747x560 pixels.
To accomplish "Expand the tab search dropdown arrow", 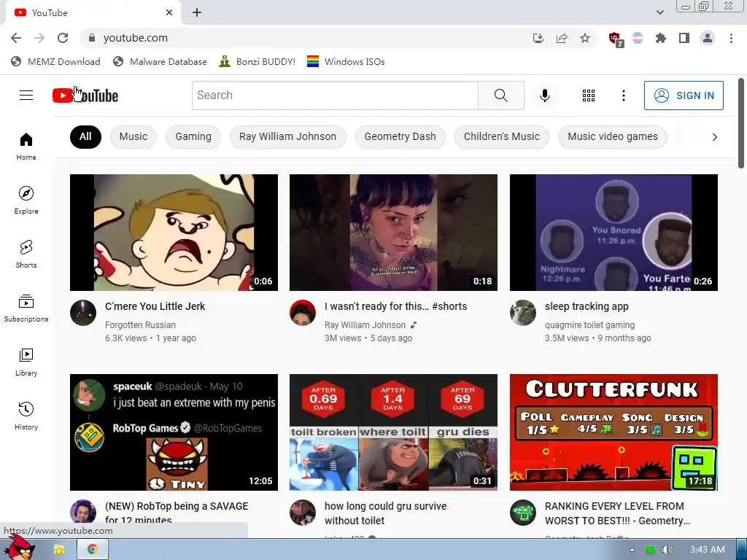I will coord(659,12).
